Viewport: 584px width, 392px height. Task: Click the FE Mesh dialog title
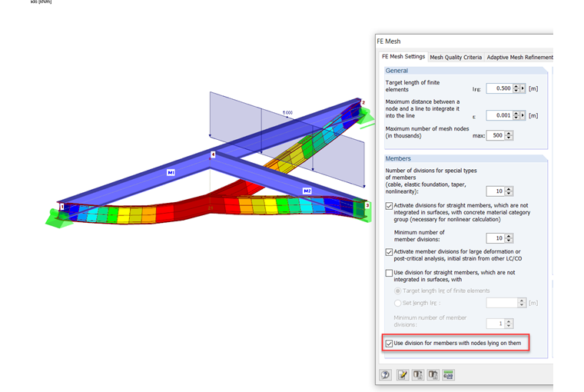389,42
